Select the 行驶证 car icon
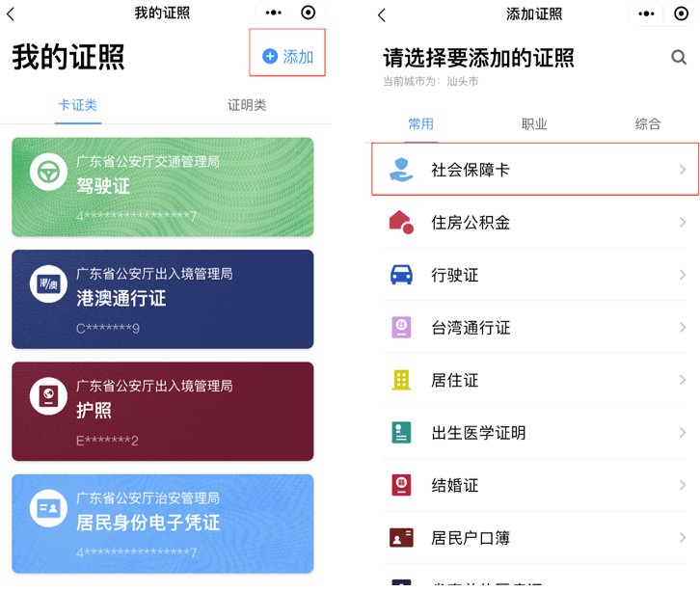 (401, 276)
